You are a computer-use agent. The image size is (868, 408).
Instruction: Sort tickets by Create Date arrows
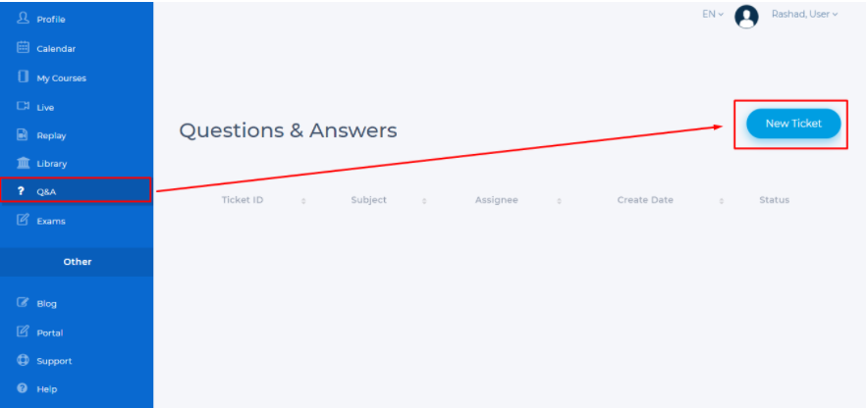coord(721,201)
